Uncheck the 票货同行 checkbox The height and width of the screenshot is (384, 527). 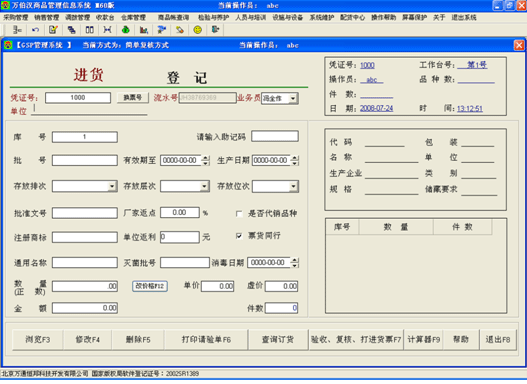(239, 236)
